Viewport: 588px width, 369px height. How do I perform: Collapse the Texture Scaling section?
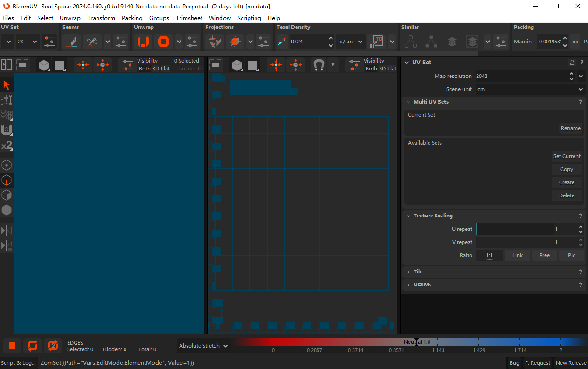tap(408, 216)
